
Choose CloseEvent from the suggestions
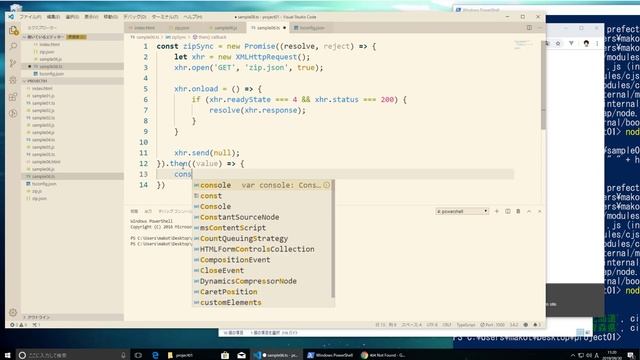[263, 270]
